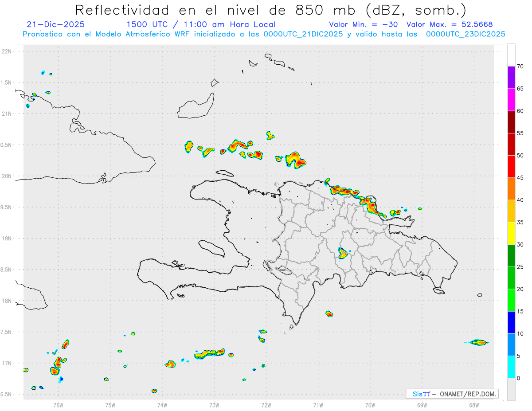Click the "72W" longitude axis label
The image size is (532, 411).
pos(266,405)
